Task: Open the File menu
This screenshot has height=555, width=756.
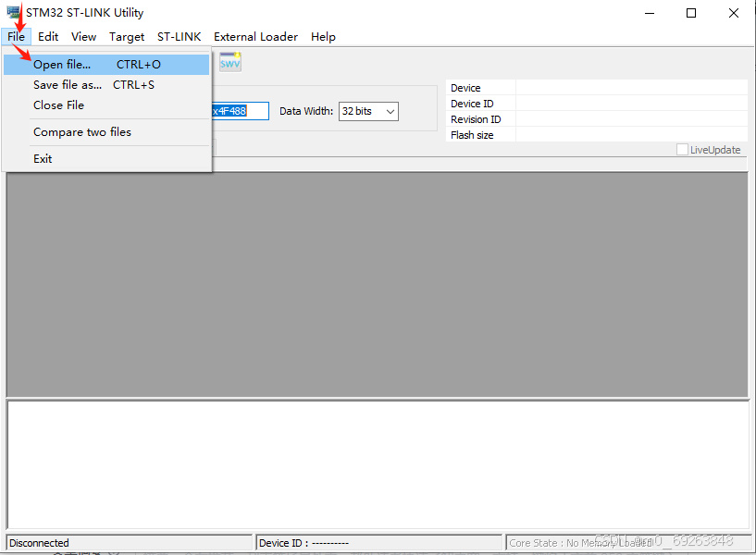Action: click(16, 37)
